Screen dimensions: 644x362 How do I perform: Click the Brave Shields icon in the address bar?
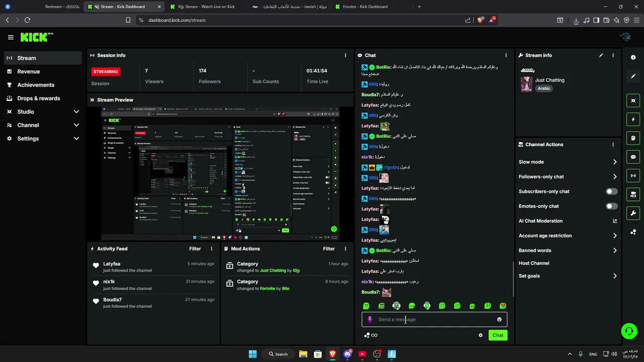tap(480, 20)
